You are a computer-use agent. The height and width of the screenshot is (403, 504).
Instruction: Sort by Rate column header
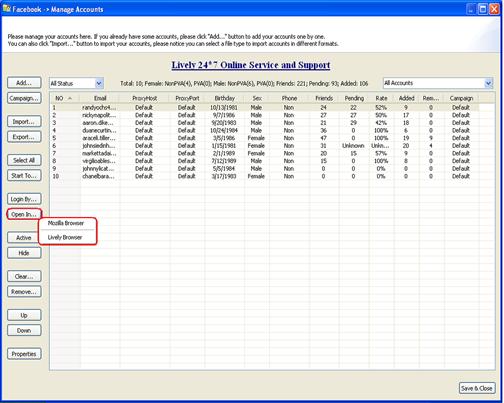(381, 98)
